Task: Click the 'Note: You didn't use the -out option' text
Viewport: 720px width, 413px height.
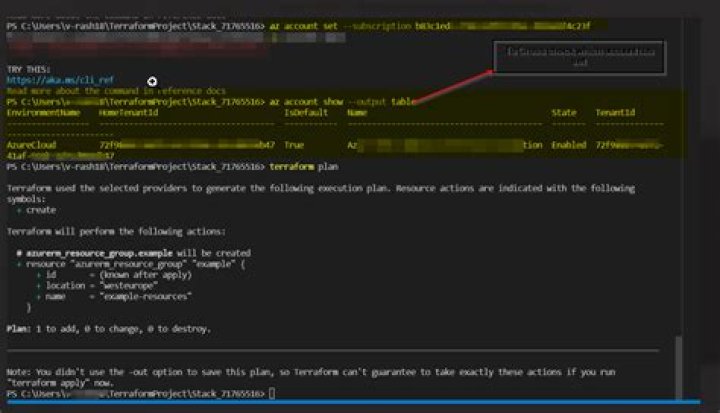Action: point(311,377)
